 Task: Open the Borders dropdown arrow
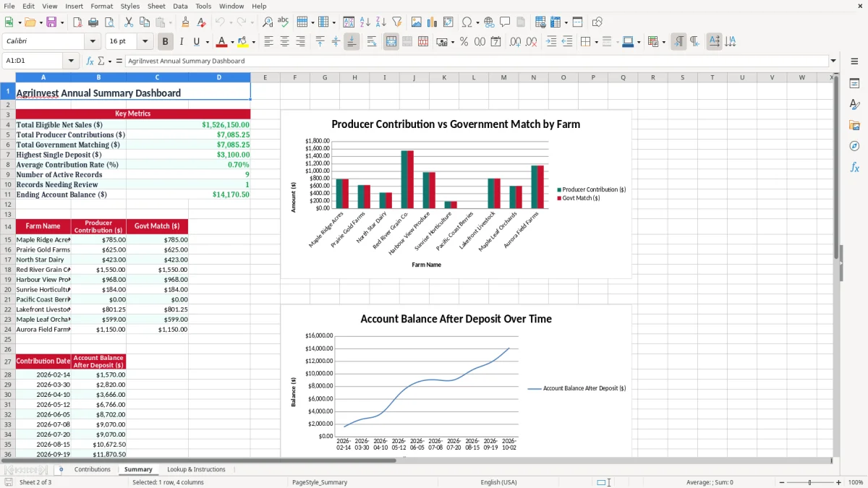(x=597, y=42)
